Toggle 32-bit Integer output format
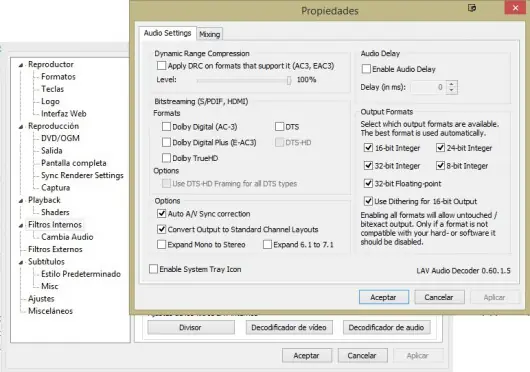 tap(368, 166)
